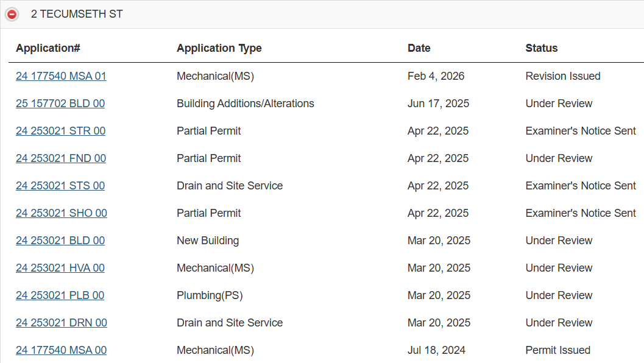This screenshot has height=363, width=644.
Task: Click the Status column header
Action: (541, 48)
